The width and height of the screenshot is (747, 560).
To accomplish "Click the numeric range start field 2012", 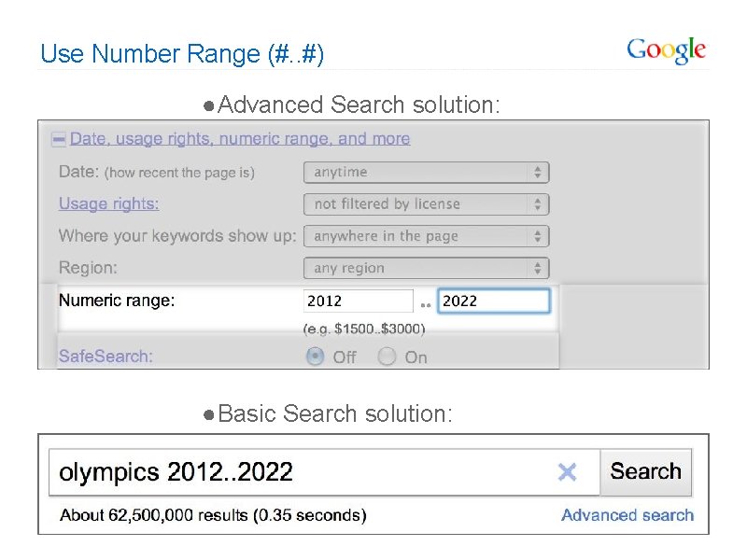I will [x=358, y=301].
